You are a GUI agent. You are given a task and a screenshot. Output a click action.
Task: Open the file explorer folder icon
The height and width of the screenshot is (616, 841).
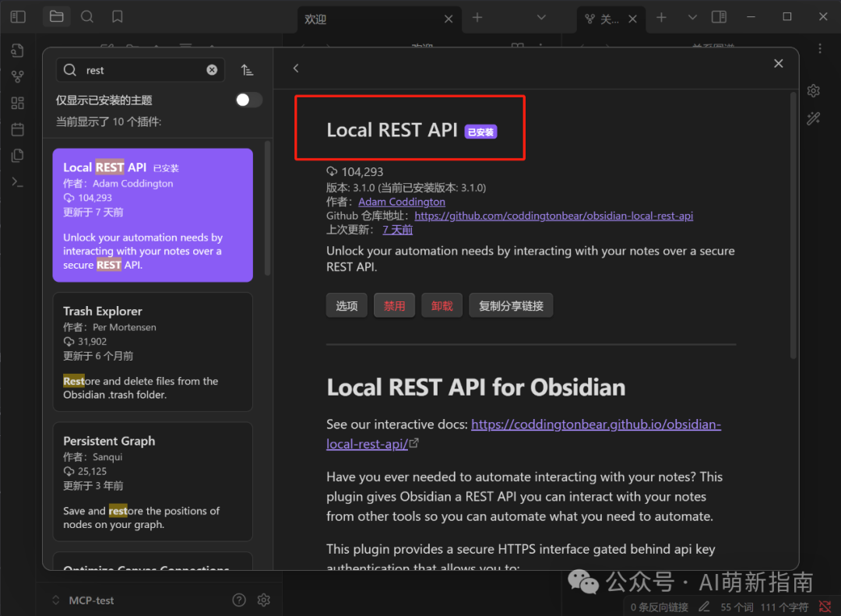tap(56, 16)
